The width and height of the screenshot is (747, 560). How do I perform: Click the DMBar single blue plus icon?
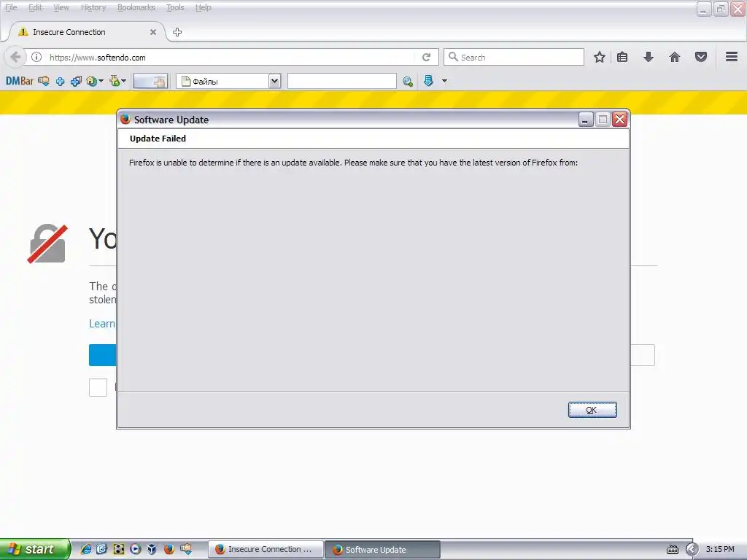tap(60, 82)
